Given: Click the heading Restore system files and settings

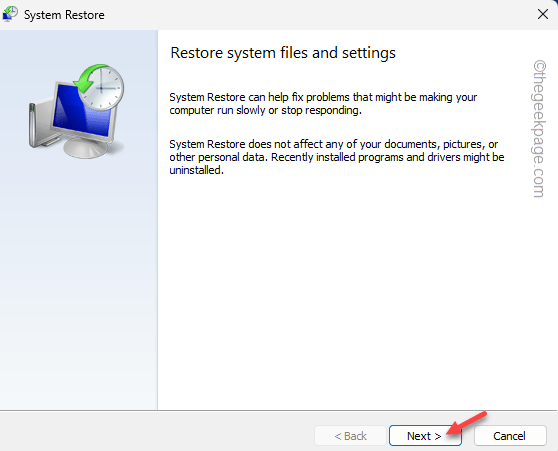Looking at the screenshot, I should click(283, 53).
